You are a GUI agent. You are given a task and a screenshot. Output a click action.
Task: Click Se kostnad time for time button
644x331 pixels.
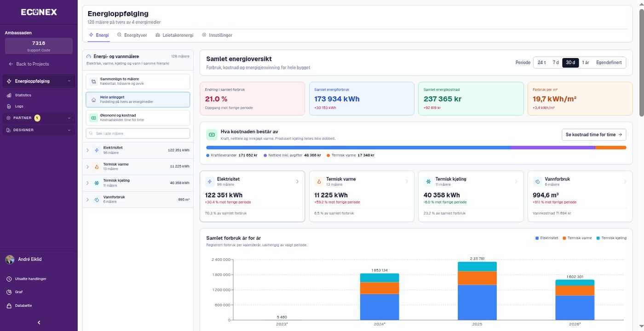coord(594,134)
